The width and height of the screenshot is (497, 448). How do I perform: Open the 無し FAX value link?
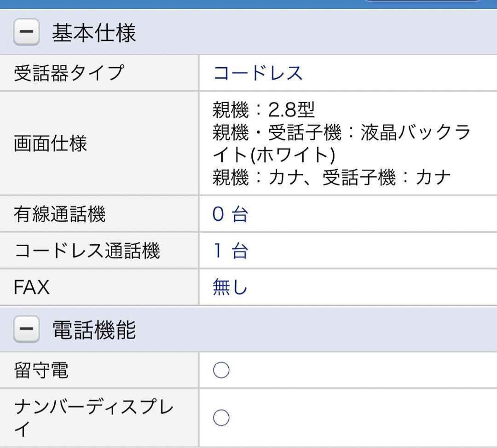(x=230, y=287)
